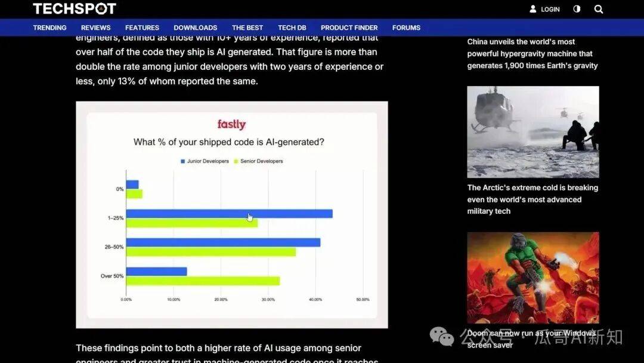Open the Arctic helicopter article thumbnail
This screenshot has width=644, height=363.
coord(532,131)
